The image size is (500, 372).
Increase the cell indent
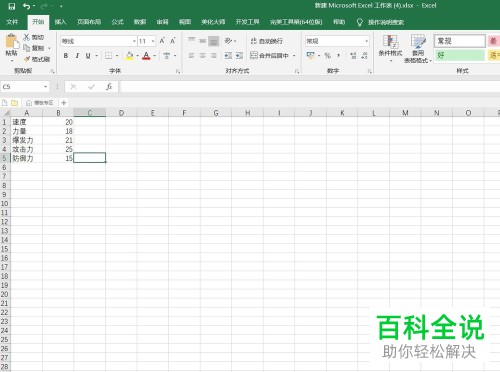point(239,56)
